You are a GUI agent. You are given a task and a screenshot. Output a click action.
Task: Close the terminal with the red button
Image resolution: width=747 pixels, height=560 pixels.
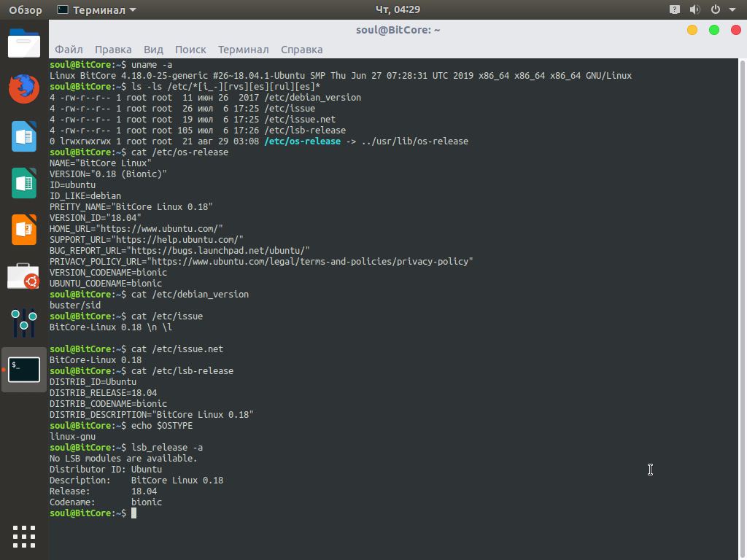[736, 30]
